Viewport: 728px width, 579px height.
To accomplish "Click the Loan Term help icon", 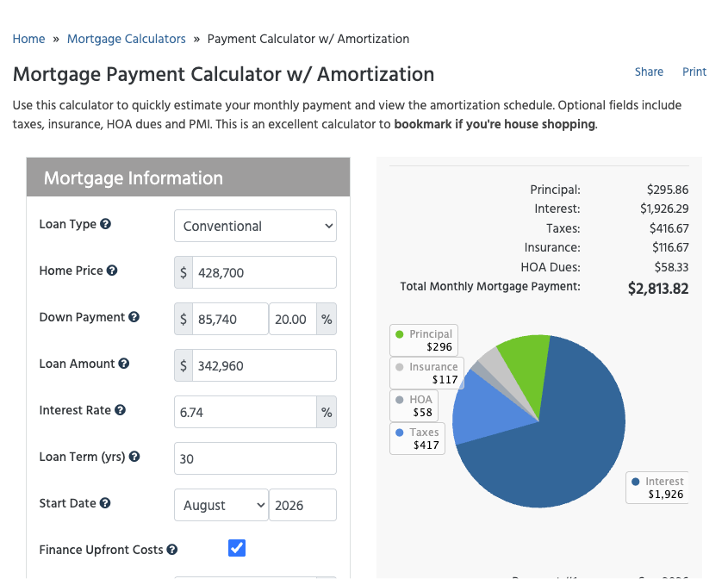I will pos(134,457).
